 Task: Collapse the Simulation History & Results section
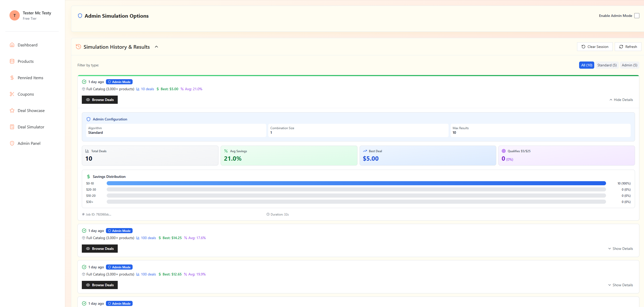156,47
